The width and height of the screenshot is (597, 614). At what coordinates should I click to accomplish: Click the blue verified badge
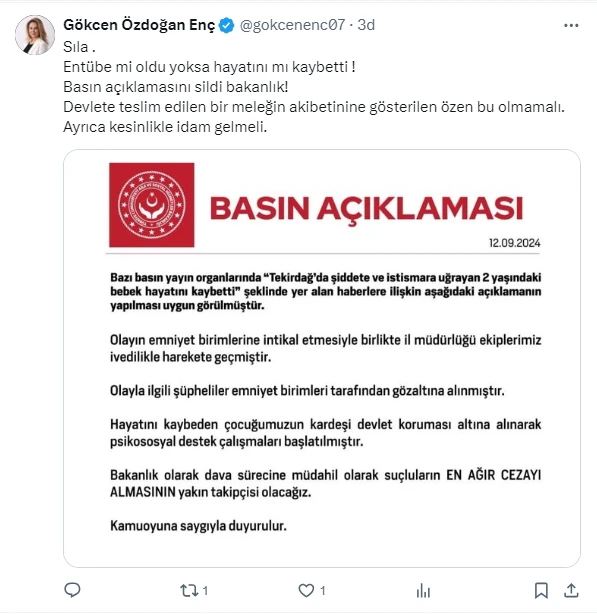226,25
